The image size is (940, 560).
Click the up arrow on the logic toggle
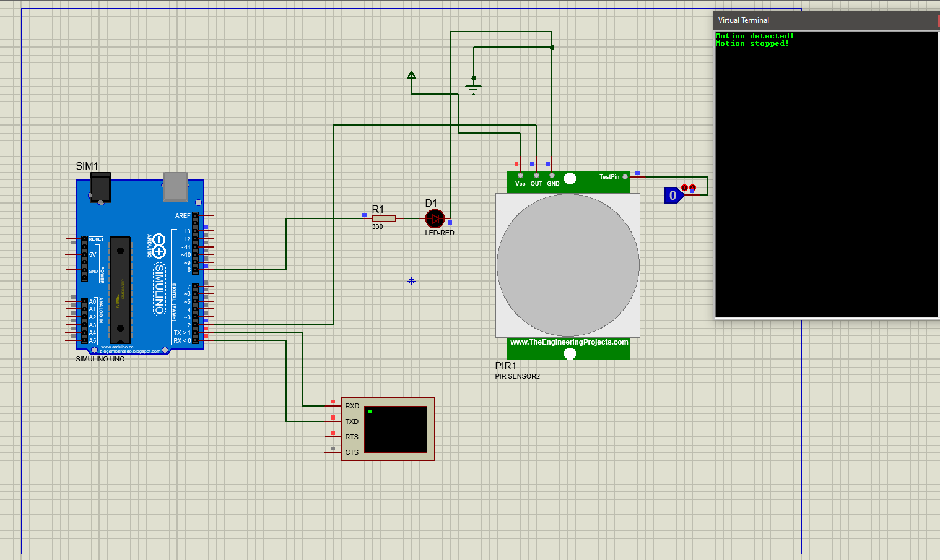(684, 187)
